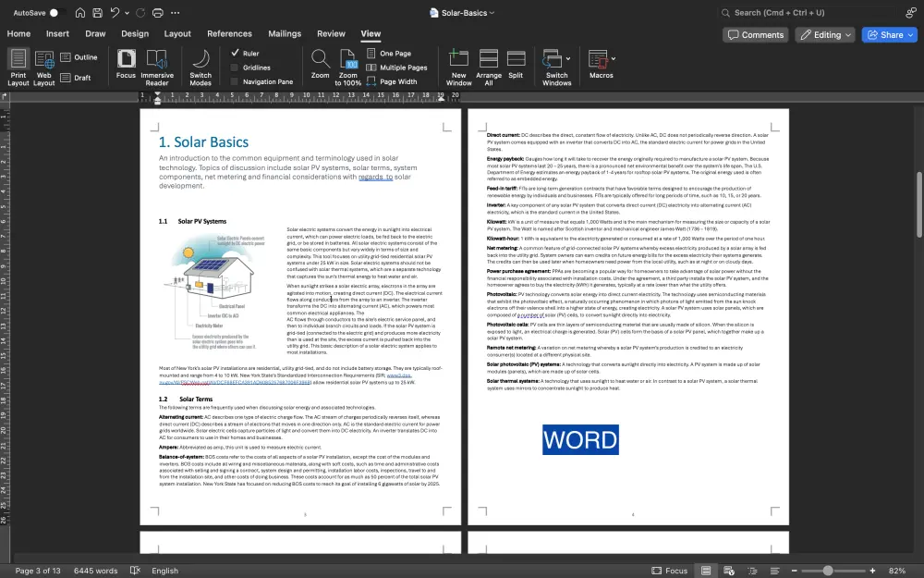Open the Switch Modes dropdown
Viewport: 924px width, 578px height.
point(201,65)
